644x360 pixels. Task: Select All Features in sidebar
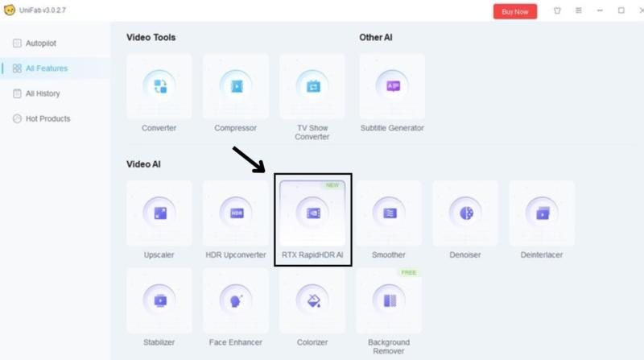46,68
